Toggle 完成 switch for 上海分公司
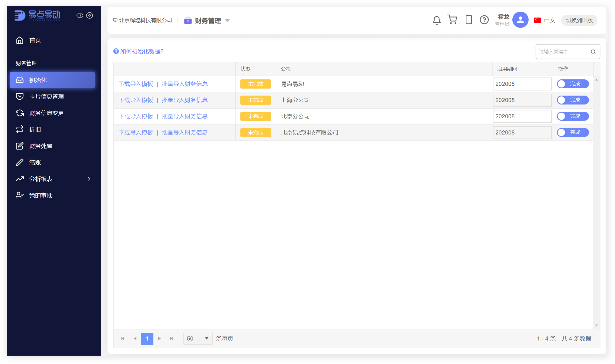Screen dimensions: 615x364 coord(573,100)
